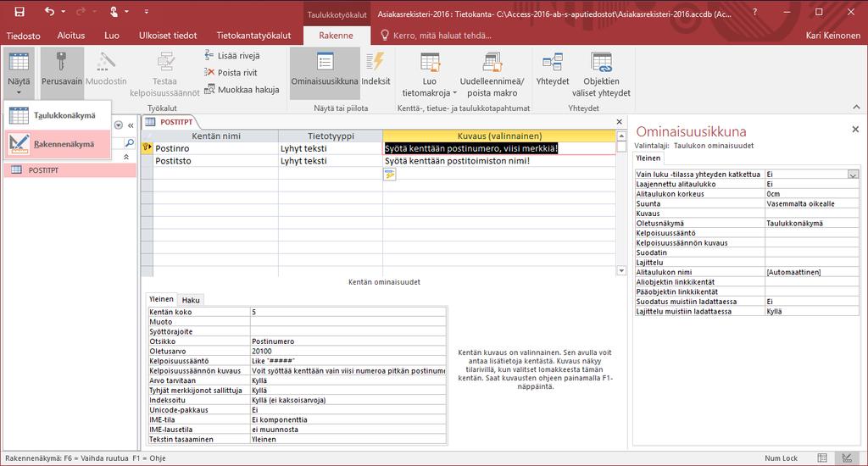Collapse the tables group in navigation pane
The image size is (868, 466).
[x=126, y=158]
